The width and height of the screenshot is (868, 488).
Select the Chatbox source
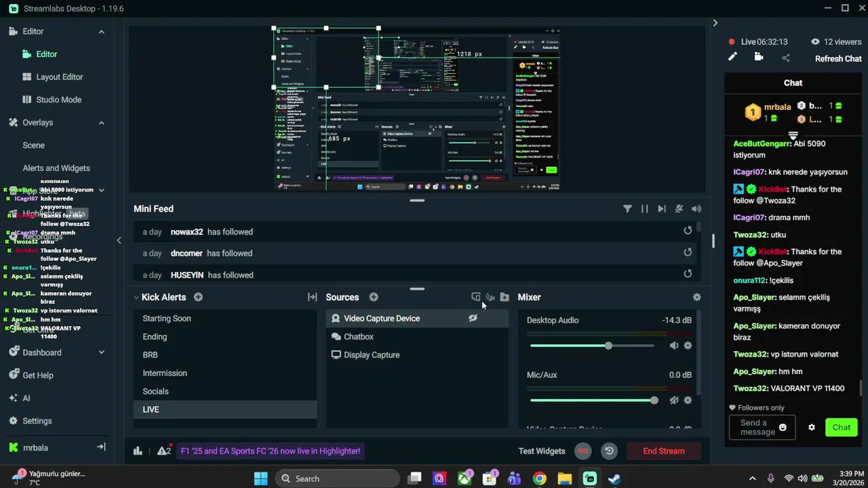tap(417, 337)
